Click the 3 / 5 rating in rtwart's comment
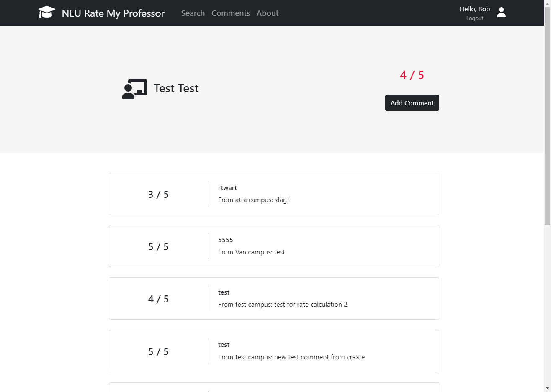Image resolution: width=551 pixels, height=392 pixels. pos(158,195)
